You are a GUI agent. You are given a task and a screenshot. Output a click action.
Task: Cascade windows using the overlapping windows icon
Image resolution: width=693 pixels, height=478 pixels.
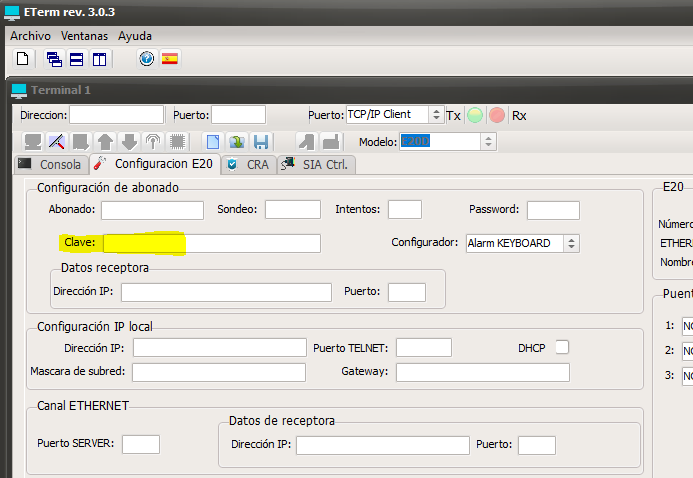click(x=54, y=59)
